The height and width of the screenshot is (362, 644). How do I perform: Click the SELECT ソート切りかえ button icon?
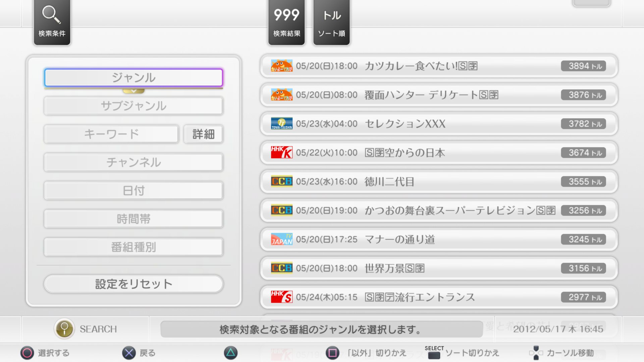coord(434,355)
